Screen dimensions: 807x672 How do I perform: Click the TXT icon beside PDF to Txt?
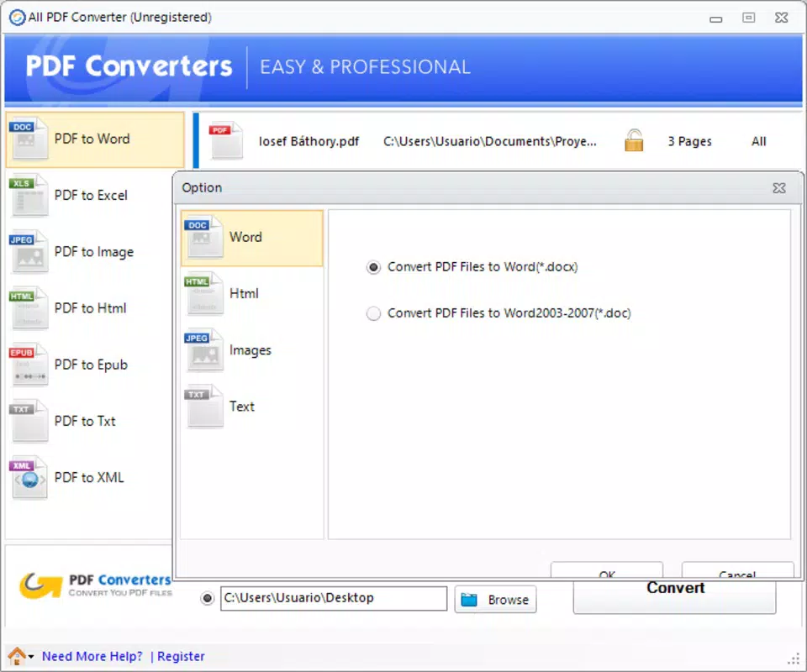tap(29, 421)
